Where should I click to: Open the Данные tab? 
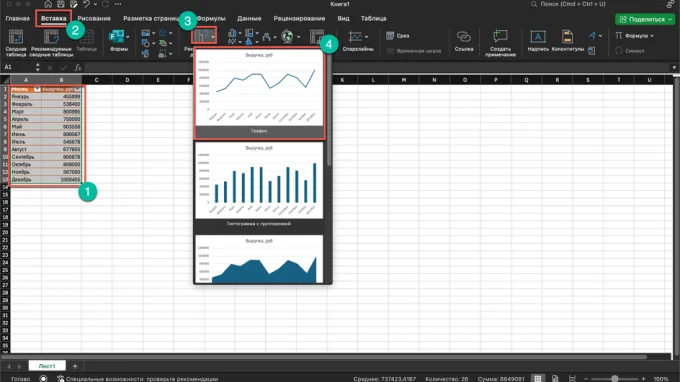[249, 19]
